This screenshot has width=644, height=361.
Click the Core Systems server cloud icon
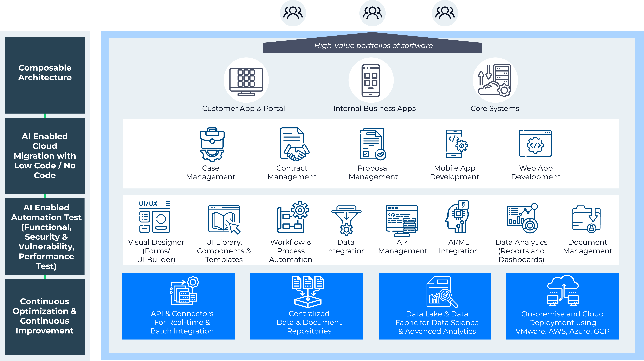(495, 80)
